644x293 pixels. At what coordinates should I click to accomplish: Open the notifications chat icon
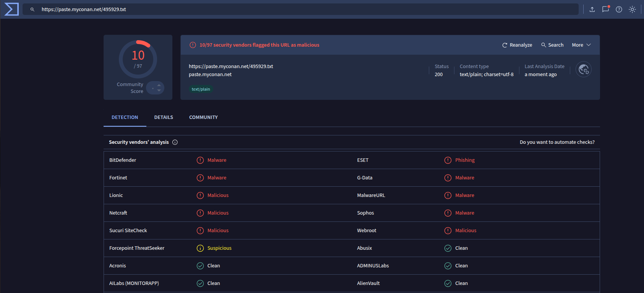click(x=605, y=9)
